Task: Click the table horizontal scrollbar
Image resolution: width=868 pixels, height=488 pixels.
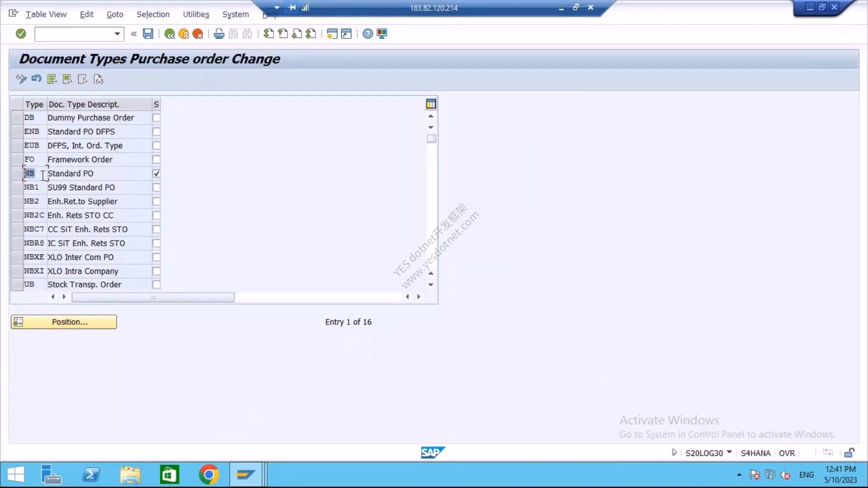Action: tap(153, 297)
